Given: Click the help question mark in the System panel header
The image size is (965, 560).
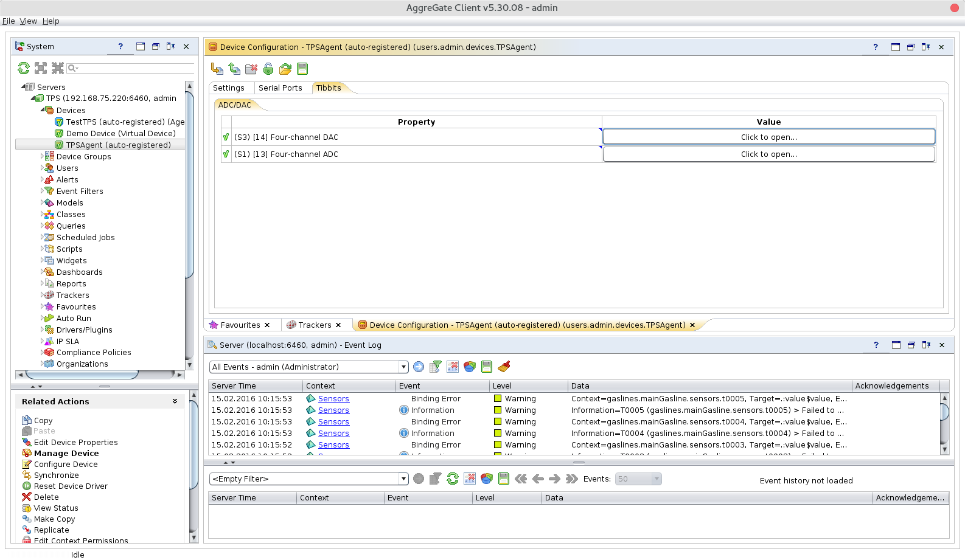Looking at the screenshot, I should [120, 46].
